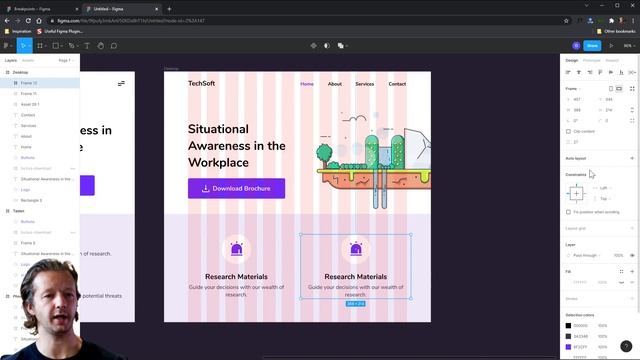Collapse the Desktop frame layer
Viewport: 640px width, 360px height.
tap(7, 72)
